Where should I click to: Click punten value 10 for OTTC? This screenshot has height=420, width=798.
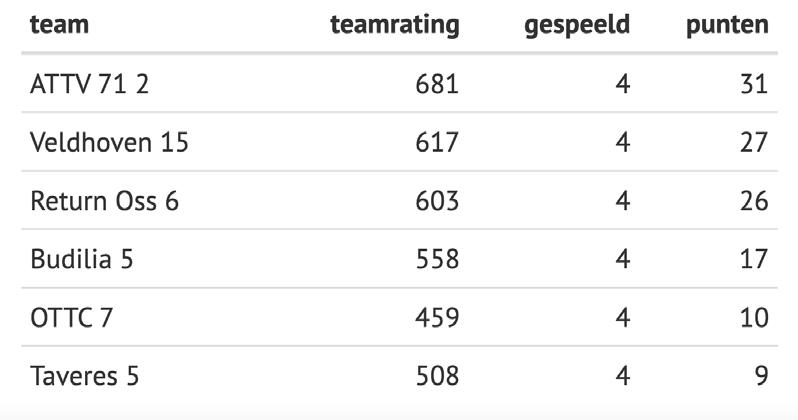tap(754, 318)
